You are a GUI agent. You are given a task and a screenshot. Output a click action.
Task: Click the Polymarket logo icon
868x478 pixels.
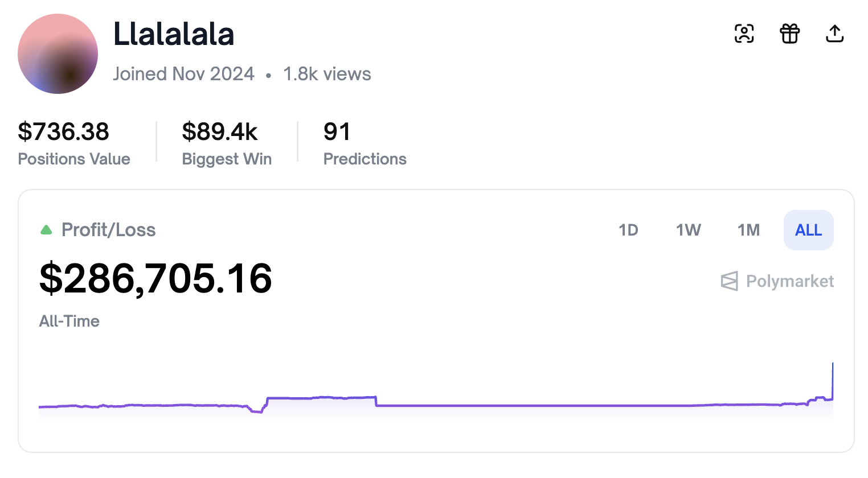point(729,281)
